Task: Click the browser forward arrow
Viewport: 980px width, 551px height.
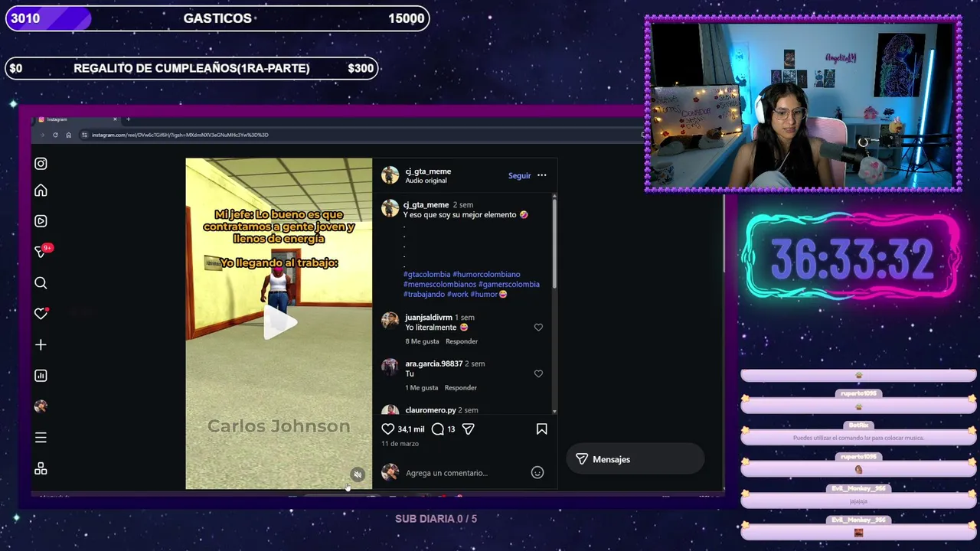Action: (41, 135)
